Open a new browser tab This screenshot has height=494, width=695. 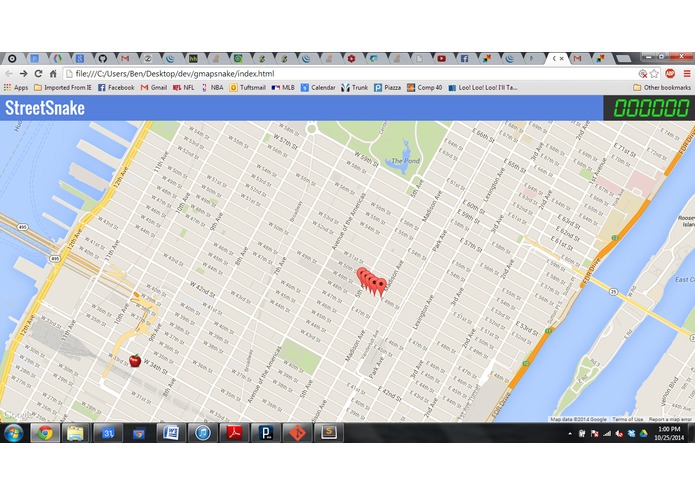623,58
